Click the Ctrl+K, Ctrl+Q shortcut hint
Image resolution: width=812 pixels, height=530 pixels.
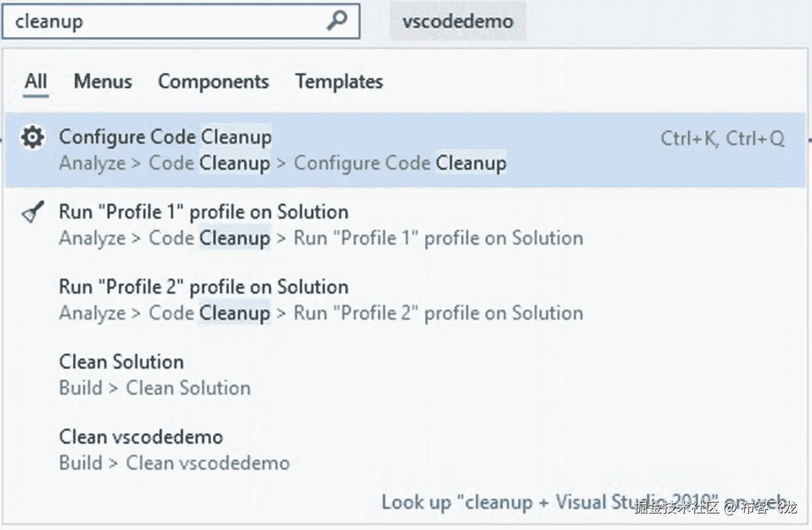pos(723,138)
